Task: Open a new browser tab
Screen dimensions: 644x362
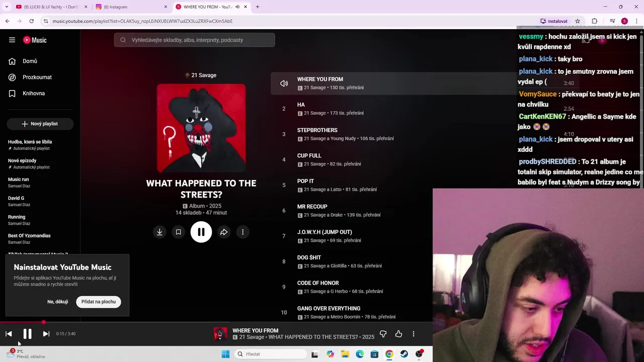Action: coord(257,7)
